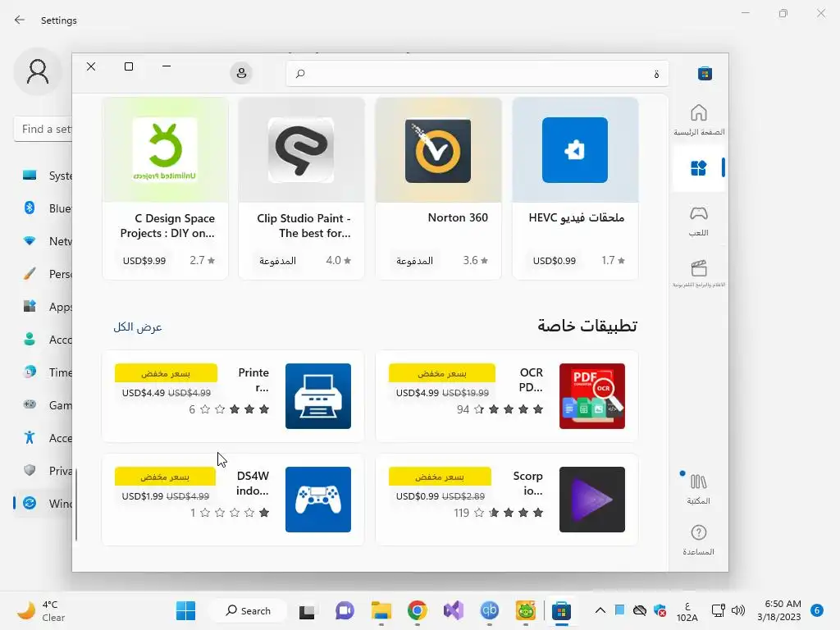This screenshot has width=840, height=630.
Task: Click the OCR PDF converter icon
Action: click(x=592, y=396)
